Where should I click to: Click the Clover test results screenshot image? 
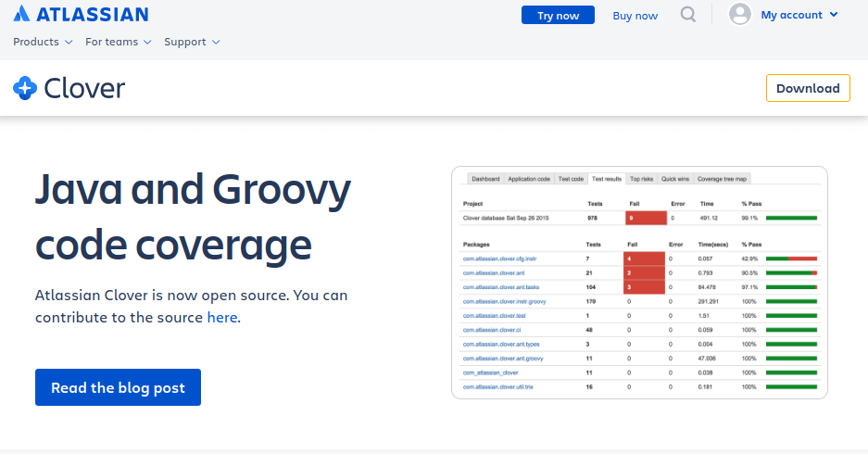[639, 283]
